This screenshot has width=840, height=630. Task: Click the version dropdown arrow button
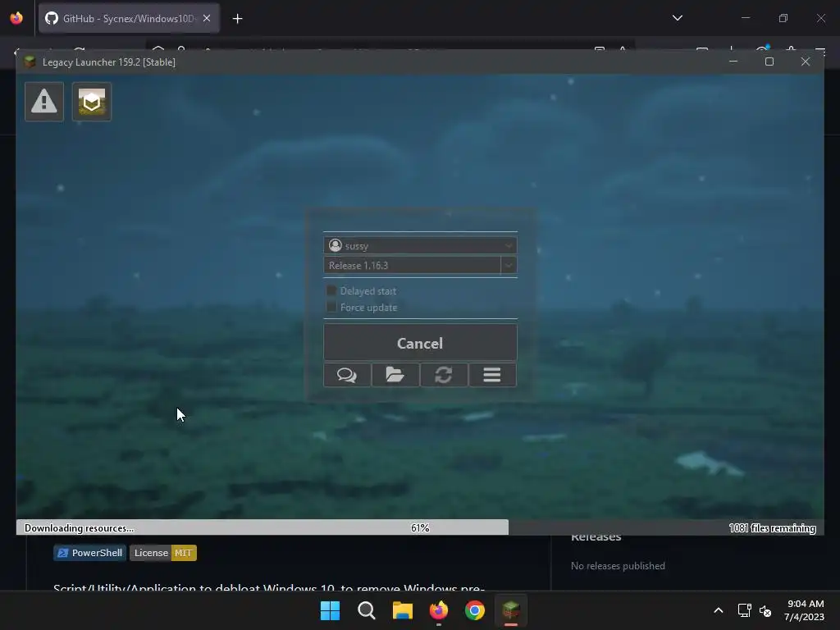(509, 265)
